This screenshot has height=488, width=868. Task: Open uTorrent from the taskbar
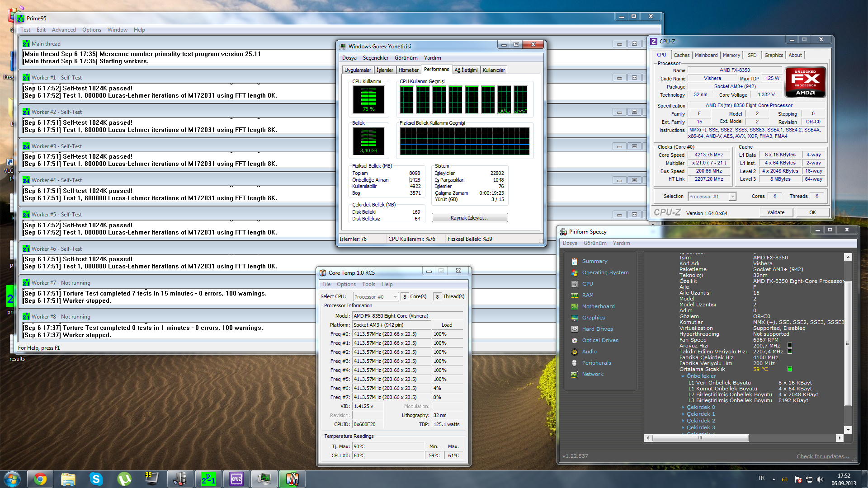[x=124, y=479]
